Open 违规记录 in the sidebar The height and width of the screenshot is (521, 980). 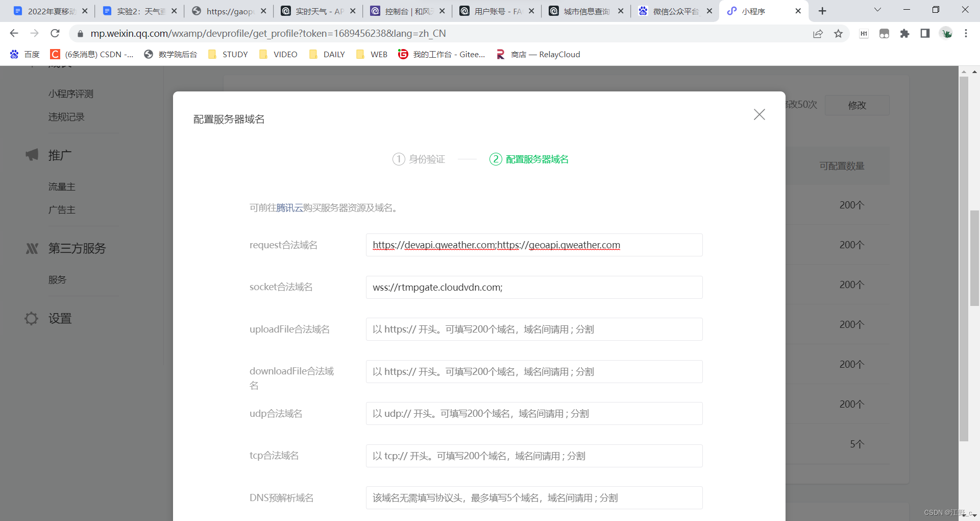click(66, 117)
